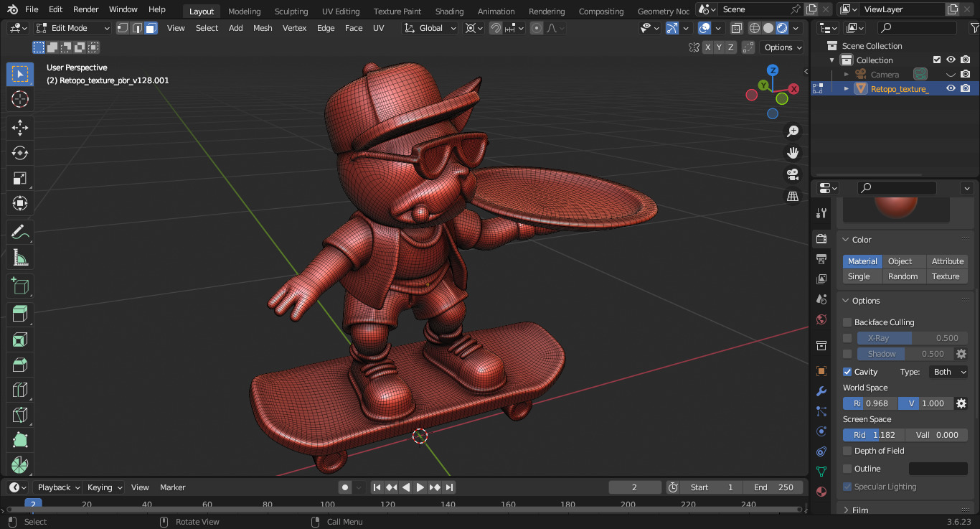The width and height of the screenshot is (980, 529).
Task: Open the Tool properties tab
Action: coord(821,213)
